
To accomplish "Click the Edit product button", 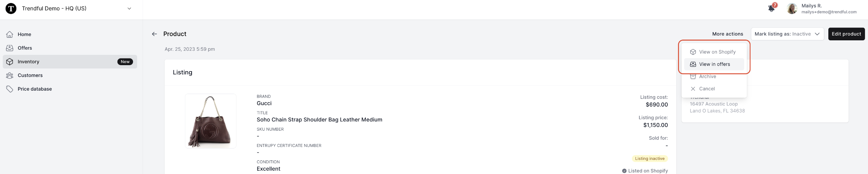I will point(847,34).
